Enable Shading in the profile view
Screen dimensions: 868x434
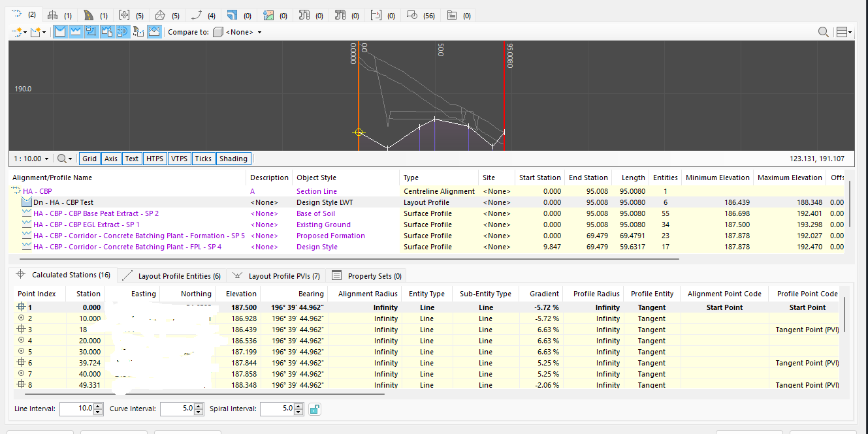pyautogui.click(x=233, y=158)
